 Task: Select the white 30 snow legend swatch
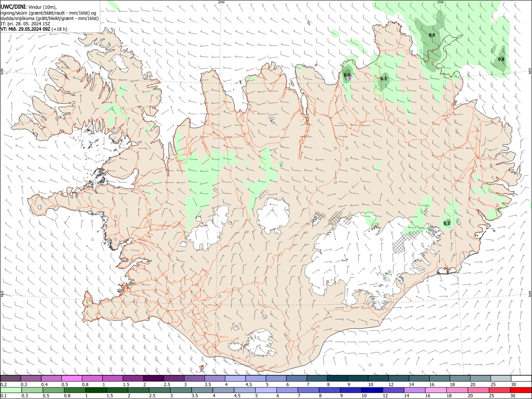521,378
